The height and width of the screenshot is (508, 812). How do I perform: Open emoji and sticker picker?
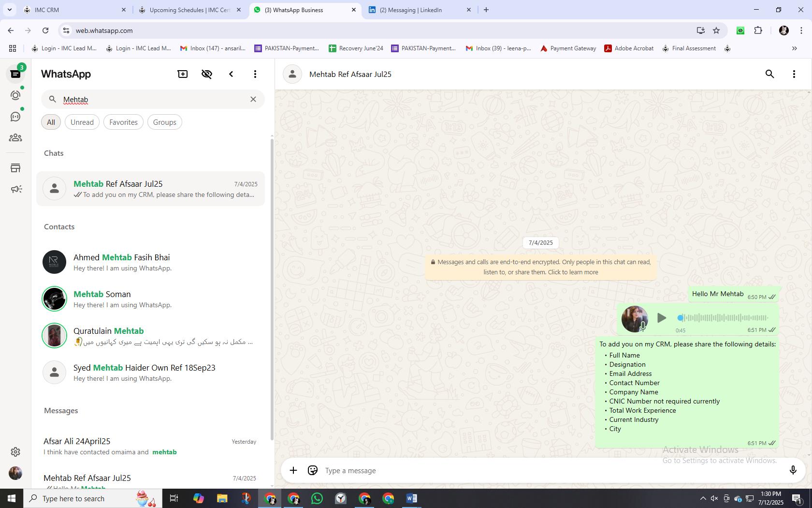tap(313, 470)
